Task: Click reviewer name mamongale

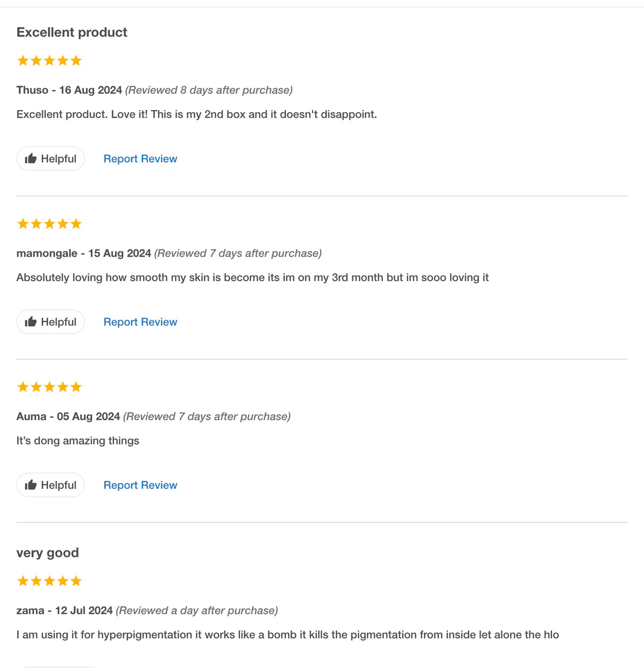Action: [x=46, y=253]
